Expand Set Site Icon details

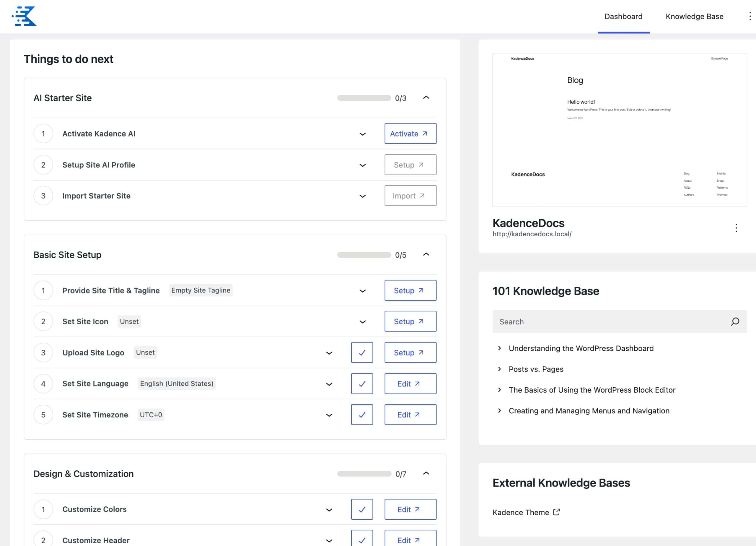(363, 322)
